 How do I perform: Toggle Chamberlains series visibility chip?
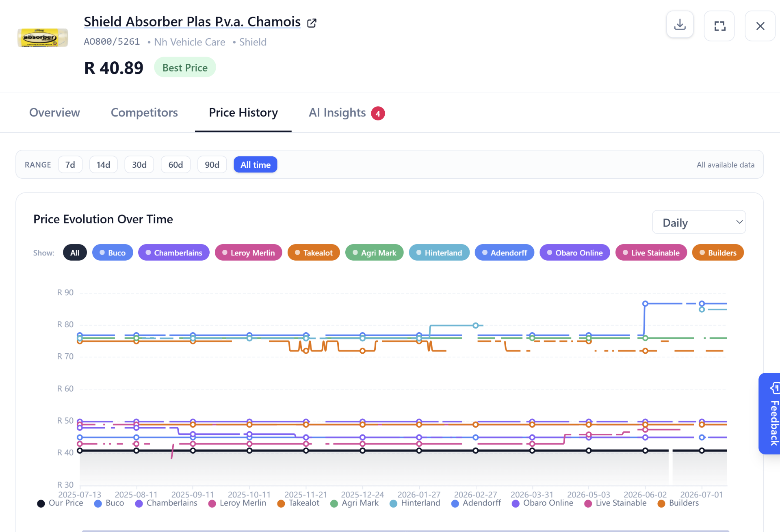[174, 253]
